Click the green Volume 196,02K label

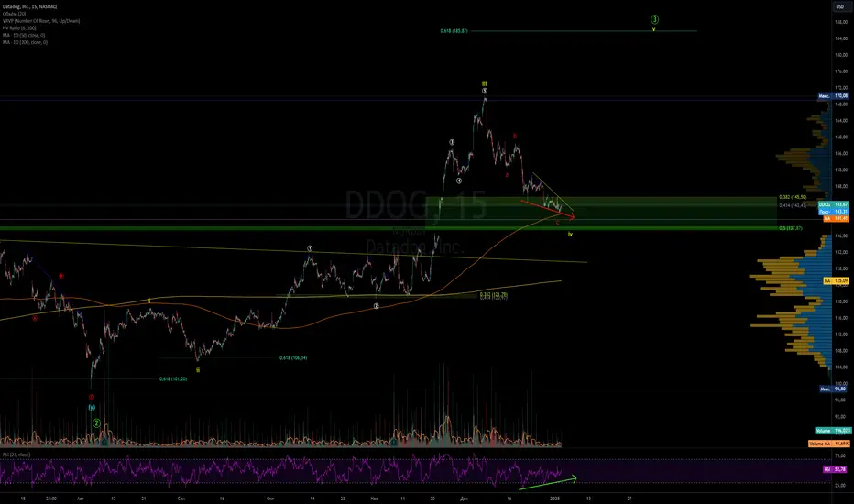coord(833,431)
